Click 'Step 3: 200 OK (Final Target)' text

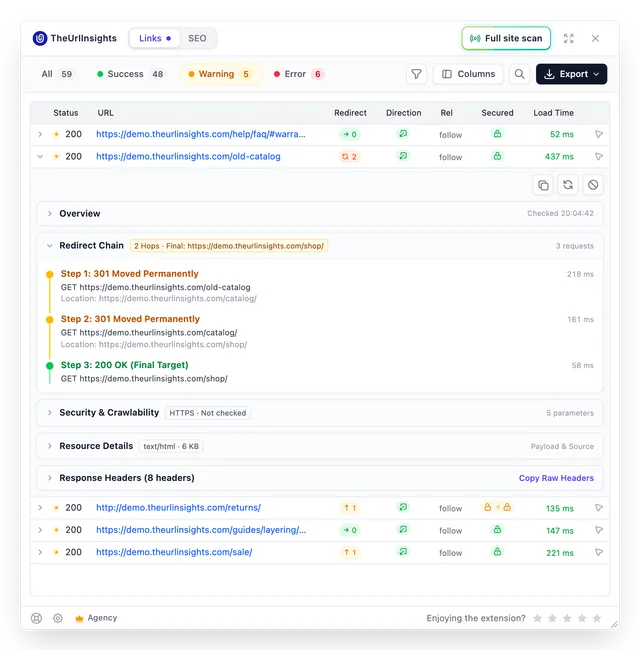pos(124,365)
